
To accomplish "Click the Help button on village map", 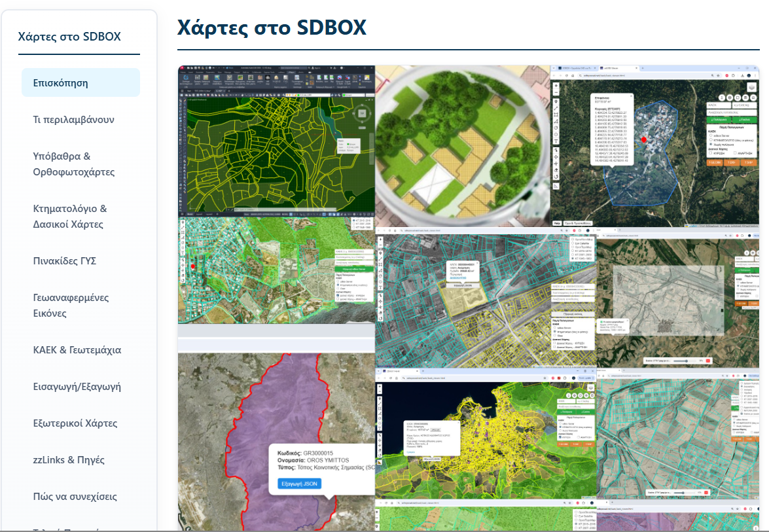I will (x=557, y=222).
